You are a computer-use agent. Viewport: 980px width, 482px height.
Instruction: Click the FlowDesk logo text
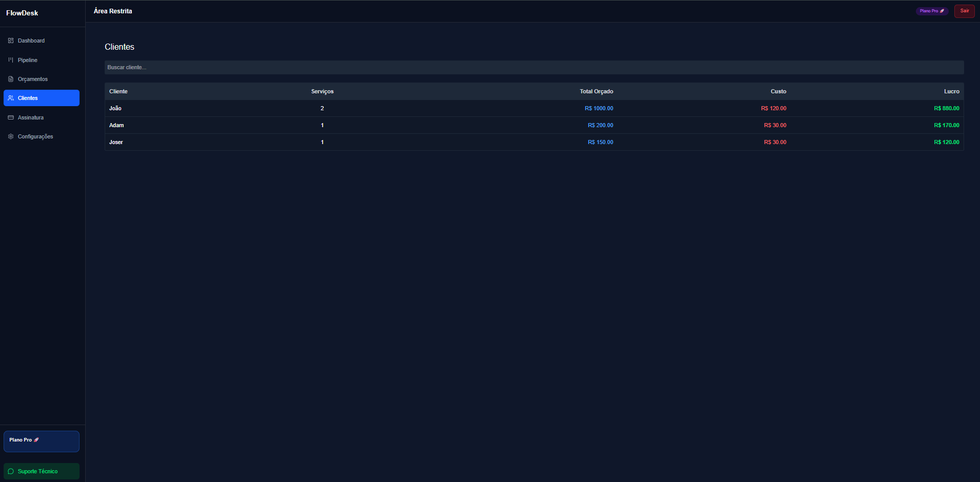pyautogui.click(x=22, y=13)
